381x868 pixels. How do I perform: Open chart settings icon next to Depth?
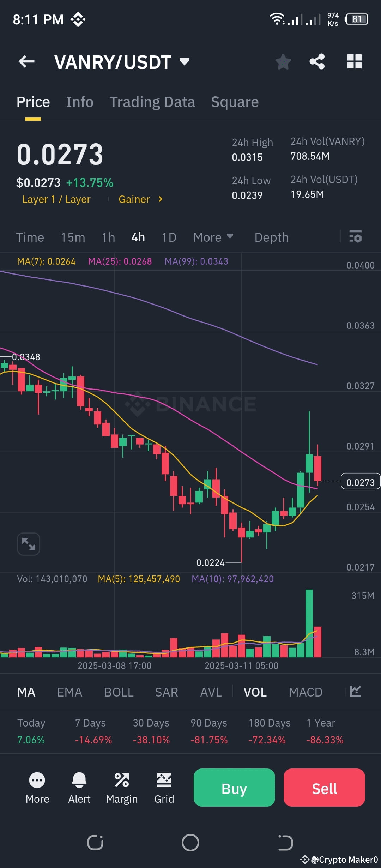pos(356,237)
